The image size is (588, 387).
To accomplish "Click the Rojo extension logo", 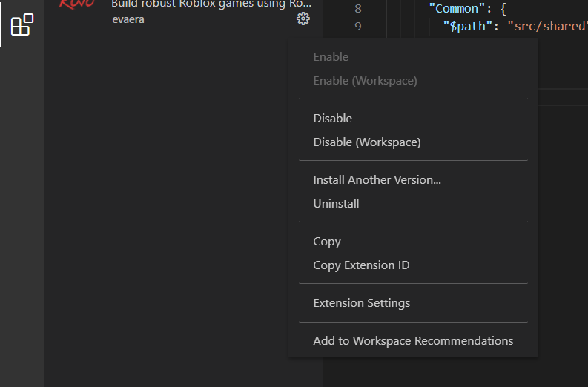I will click(77, 6).
